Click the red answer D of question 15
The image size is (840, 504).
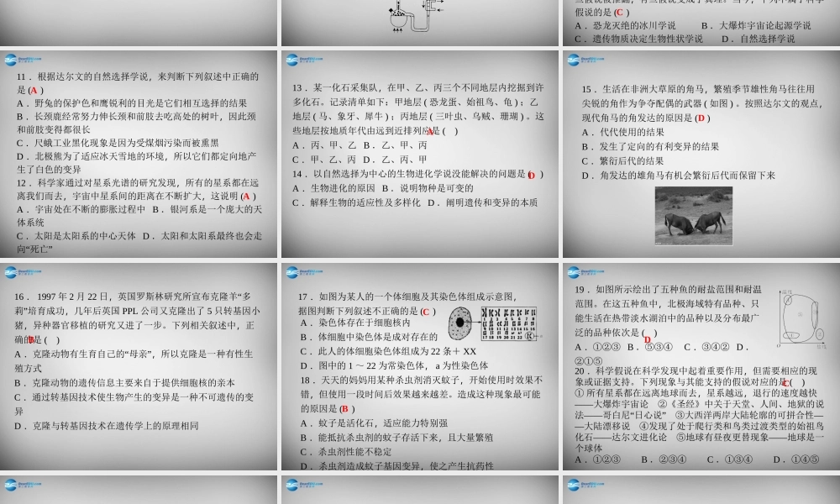coord(701,118)
